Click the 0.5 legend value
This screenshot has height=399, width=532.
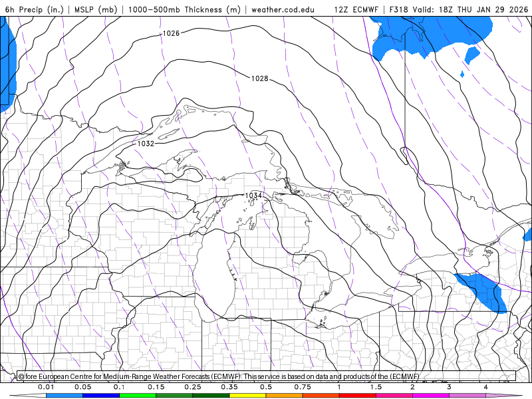coord(266,387)
